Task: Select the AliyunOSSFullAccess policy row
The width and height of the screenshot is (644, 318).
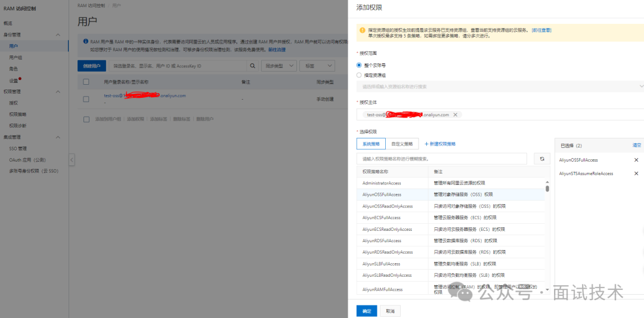Action: coord(451,194)
